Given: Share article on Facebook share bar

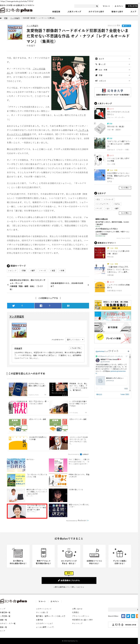Looking at the screenshot, I should [x=48, y=306].
